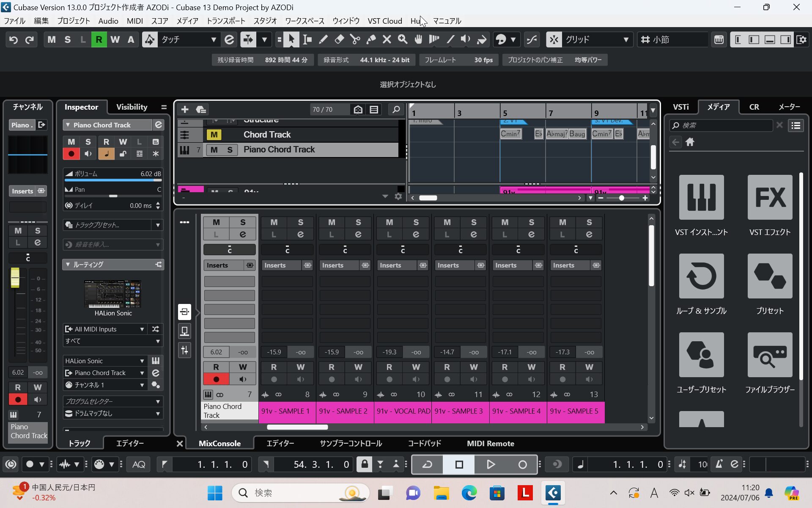Screen dimensions: 812x508
Task: Mute 91v - SAMPLE 1 mixer channel
Action: click(274, 222)
